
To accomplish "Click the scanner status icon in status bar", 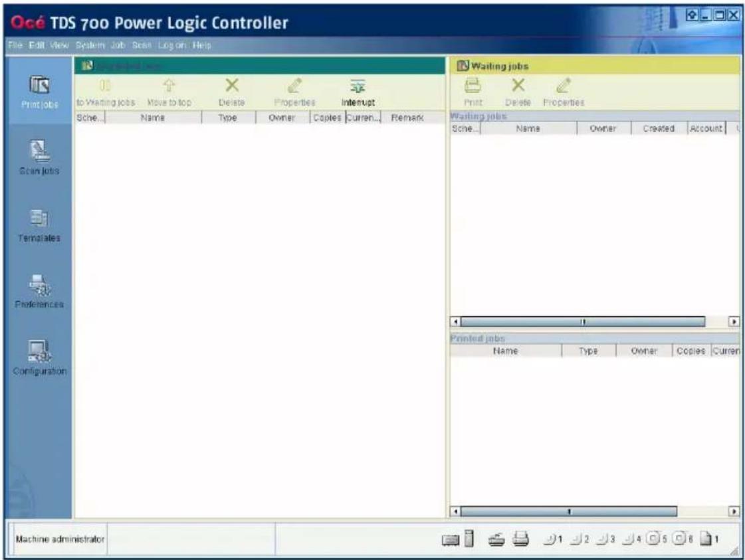I will [496, 539].
